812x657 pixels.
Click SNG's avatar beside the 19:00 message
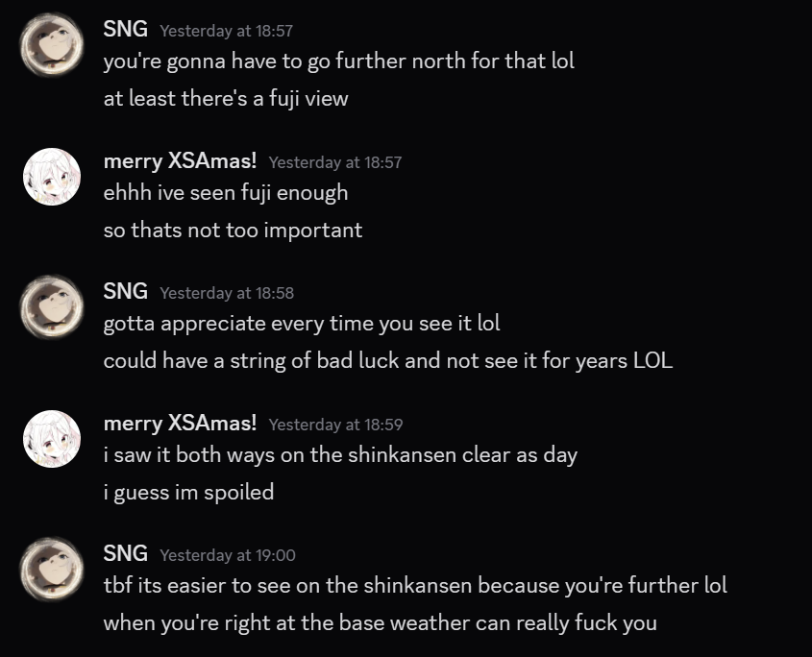[51, 570]
